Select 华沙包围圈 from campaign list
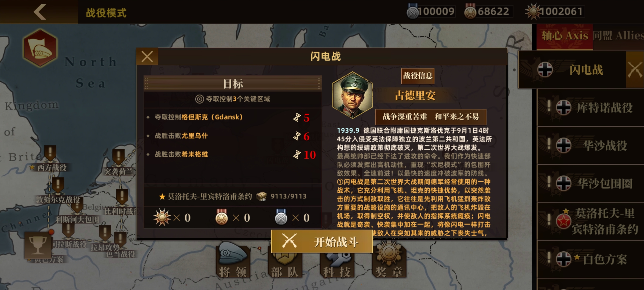The image size is (644, 290). [x=590, y=184]
